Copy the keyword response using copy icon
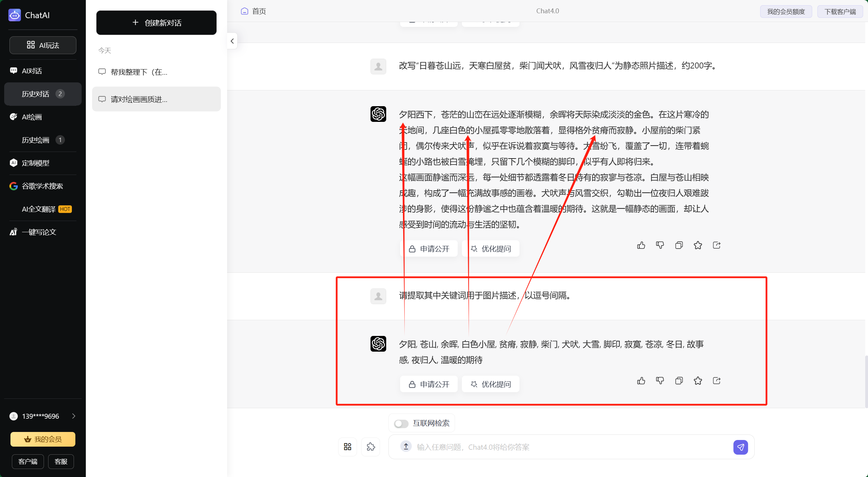868x477 pixels. (x=679, y=381)
